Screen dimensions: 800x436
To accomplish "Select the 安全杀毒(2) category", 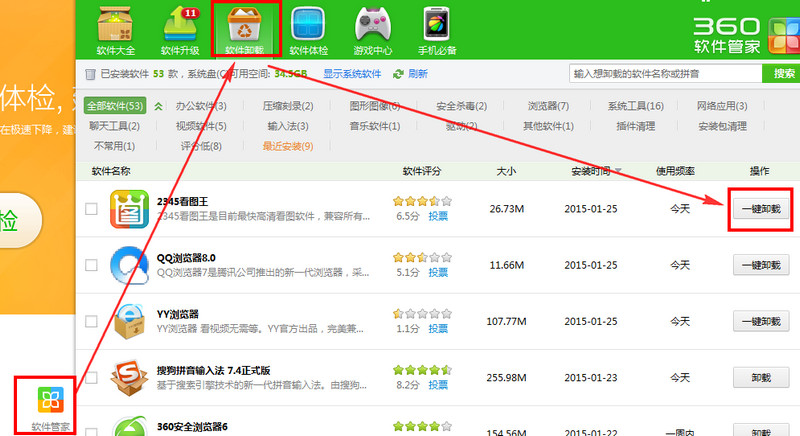I will (461, 106).
